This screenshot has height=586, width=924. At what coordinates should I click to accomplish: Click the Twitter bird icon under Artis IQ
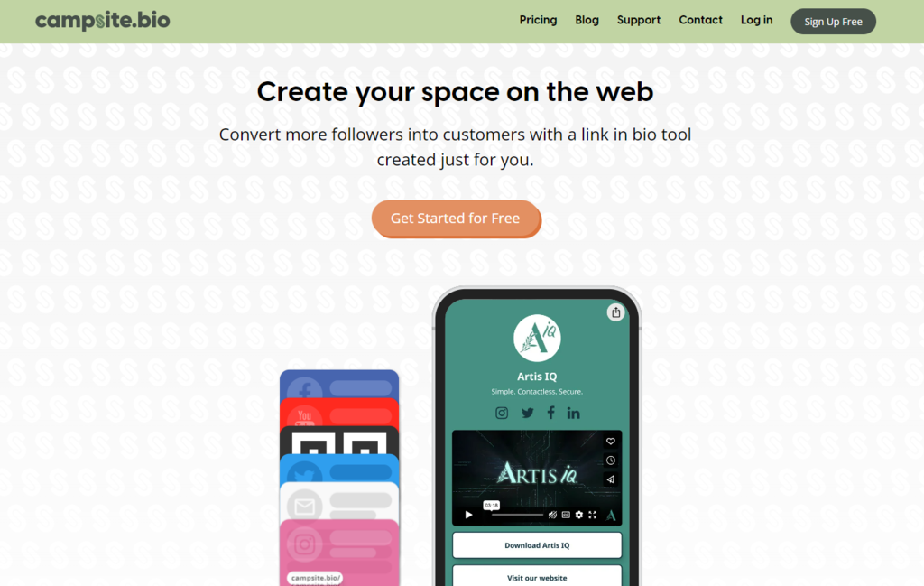[527, 414]
